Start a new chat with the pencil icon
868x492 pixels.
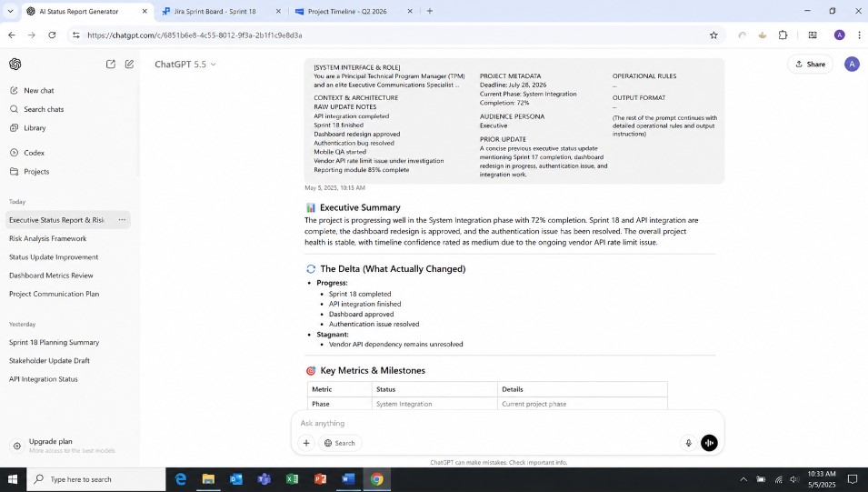[x=130, y=65]
